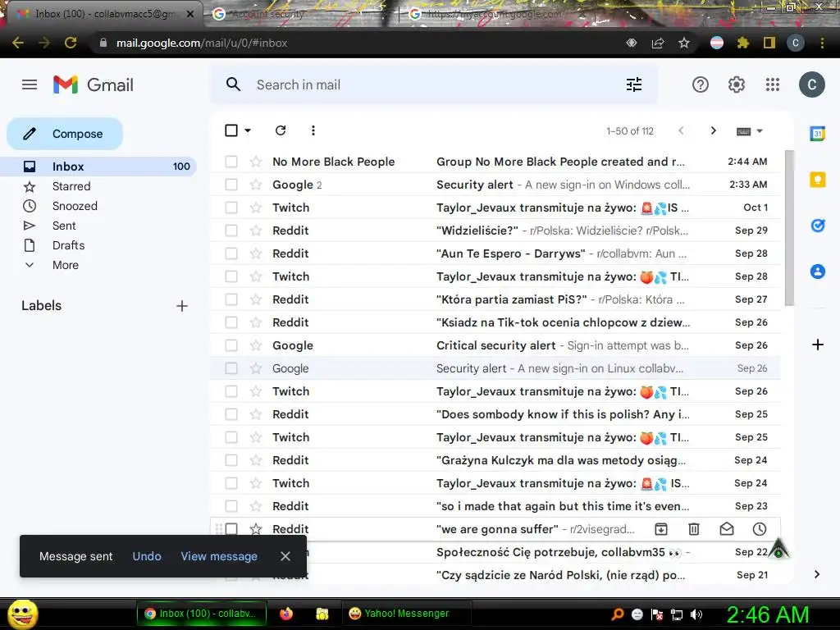This screenshot has width=840, height=630.
Task: Star the Reddit "Która partia zamiast PiS?" email
Action: click(x=256, y=299)
